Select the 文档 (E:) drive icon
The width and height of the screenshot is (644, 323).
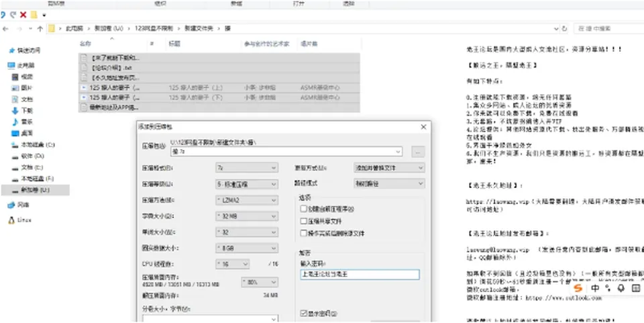tap(15, 168)
